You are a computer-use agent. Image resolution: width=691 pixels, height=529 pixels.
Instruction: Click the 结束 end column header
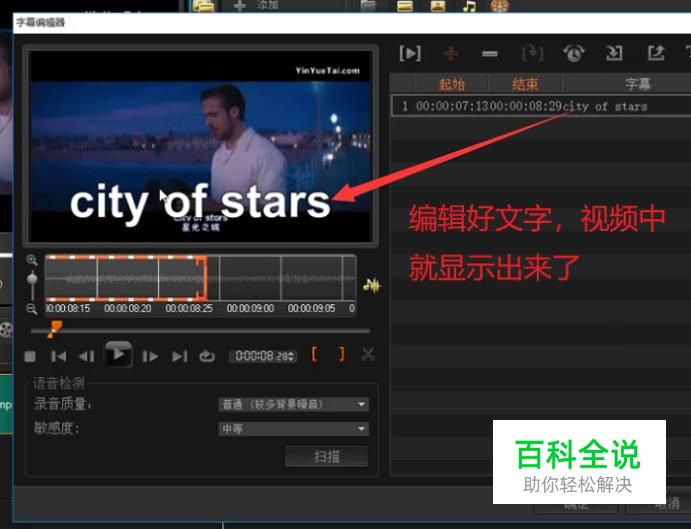point(525,84)
